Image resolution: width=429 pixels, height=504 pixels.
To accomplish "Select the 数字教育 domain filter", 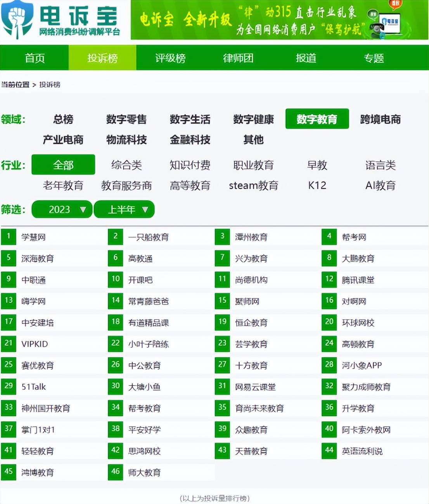I will point(317,119).
